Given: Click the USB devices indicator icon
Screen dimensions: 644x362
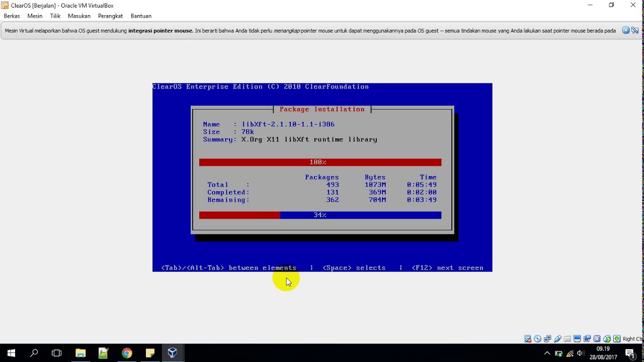Looking at the screenshot, I should 557,339.
